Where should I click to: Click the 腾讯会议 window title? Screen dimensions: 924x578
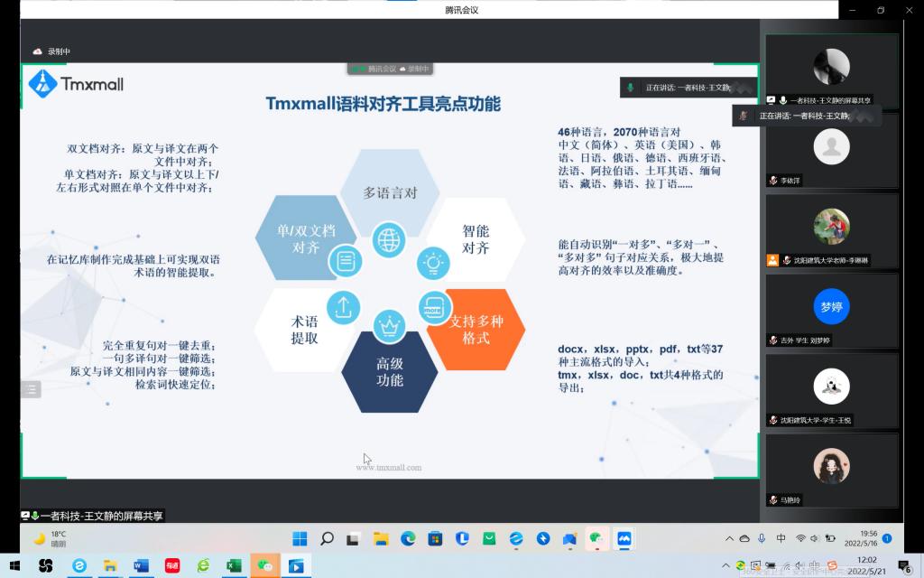(461, 10)
